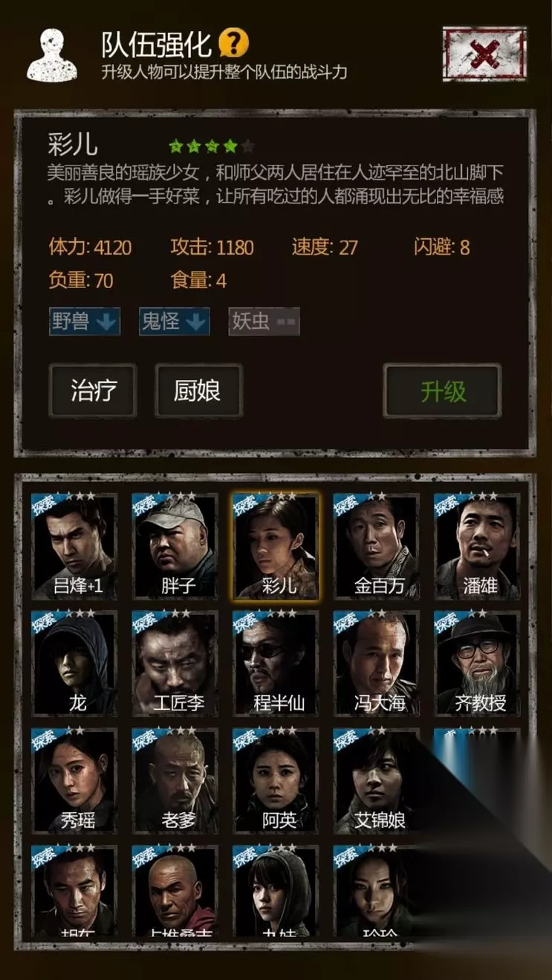The height and width of the screenshot is (980, 552).
Task: Choose the hooded 龙 character card
Action: tap(74, 663)
